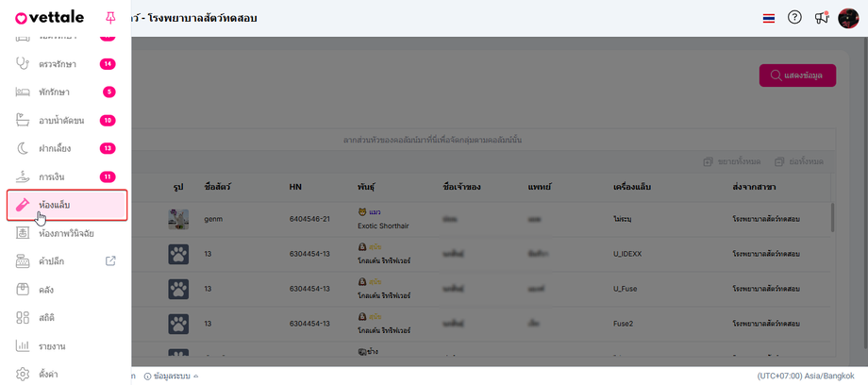Open the user avatar menu
Viewport: 868px width, 385px height.
pyautogui.click(x=848, y=18)
